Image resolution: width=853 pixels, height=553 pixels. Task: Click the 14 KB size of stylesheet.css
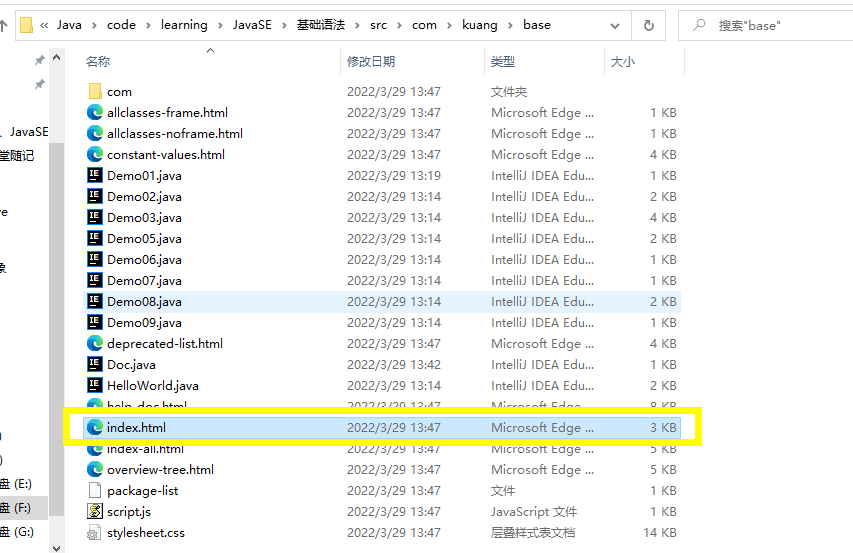click(659, 533)
